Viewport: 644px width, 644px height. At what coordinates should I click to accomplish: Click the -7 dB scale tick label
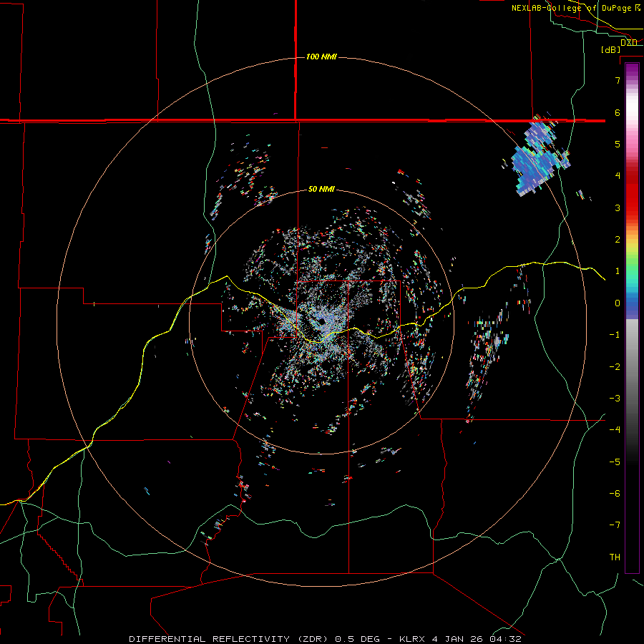pyautogui.click(x=615, y=525)
